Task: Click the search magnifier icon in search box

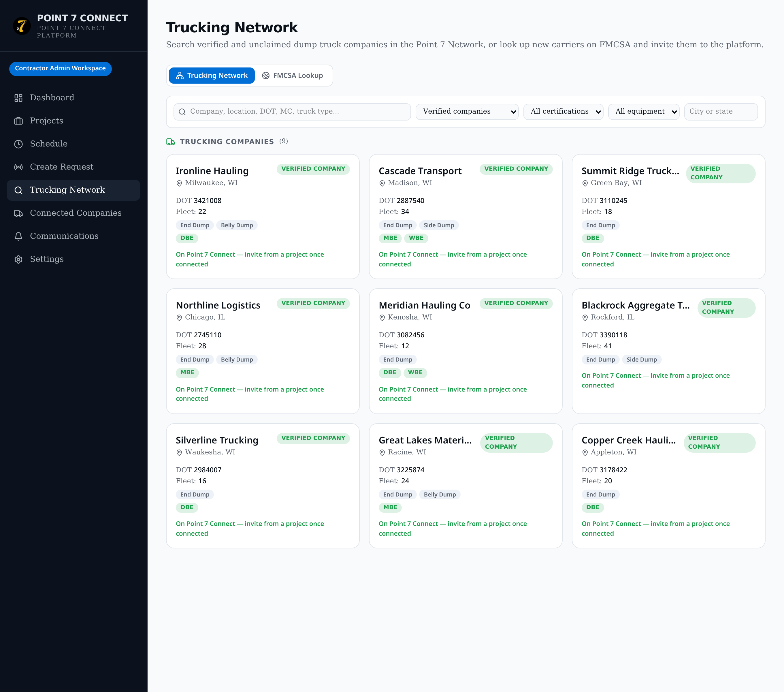Action: pyautogui.click(x=182, y=112)
